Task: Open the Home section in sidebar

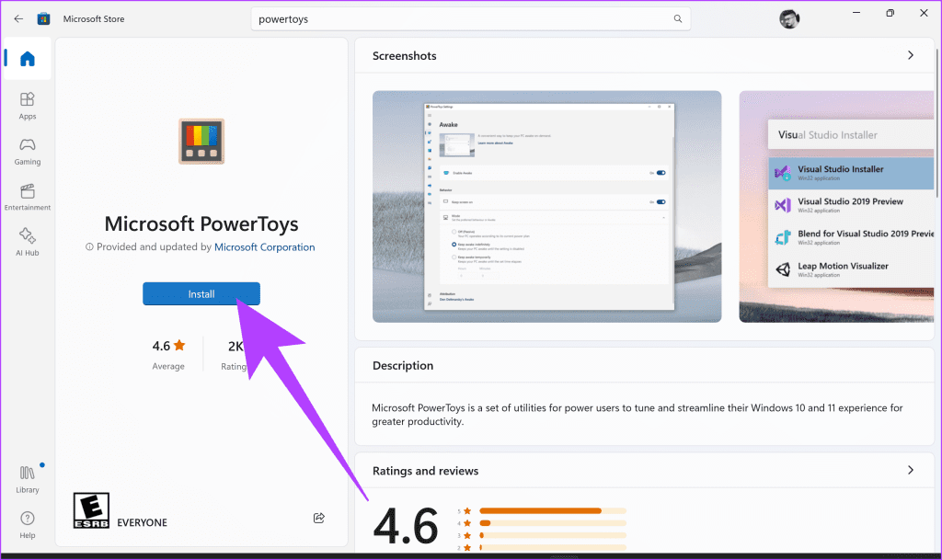Action: click(x=27, y=59)
